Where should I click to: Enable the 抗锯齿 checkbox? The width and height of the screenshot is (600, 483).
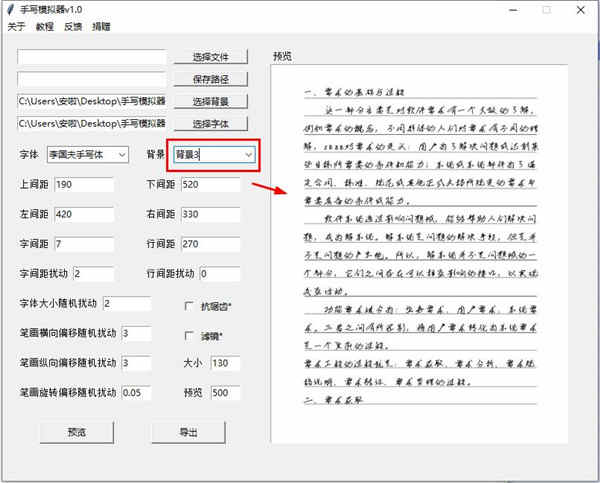189,306
